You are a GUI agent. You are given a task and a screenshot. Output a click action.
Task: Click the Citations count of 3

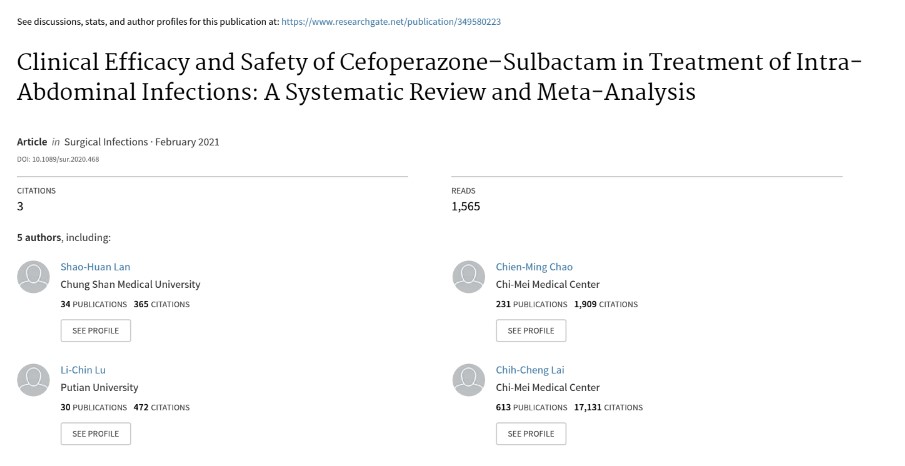click(20, 207)
